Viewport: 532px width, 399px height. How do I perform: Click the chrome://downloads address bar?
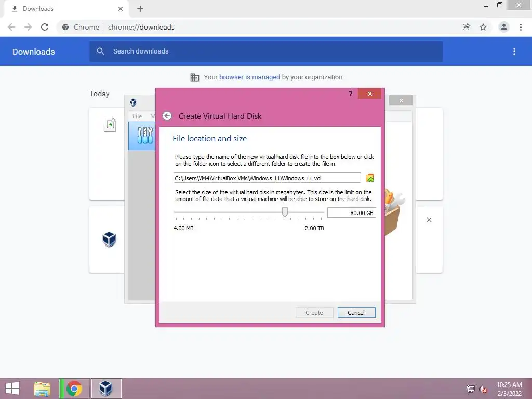pos(258,27)
